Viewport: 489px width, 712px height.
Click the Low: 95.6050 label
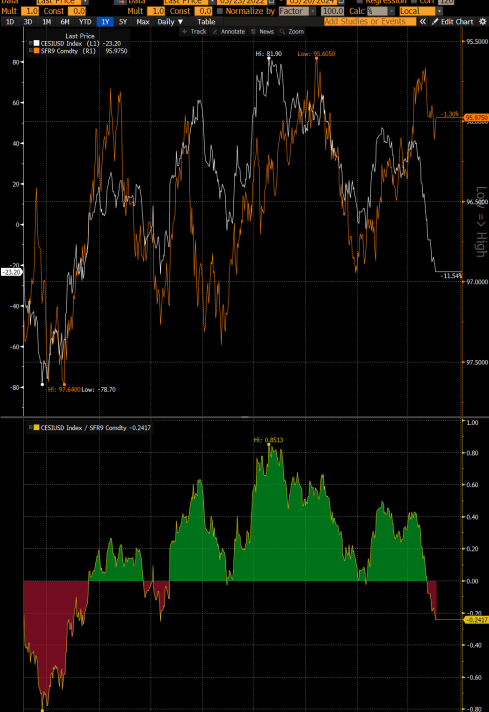316,54
